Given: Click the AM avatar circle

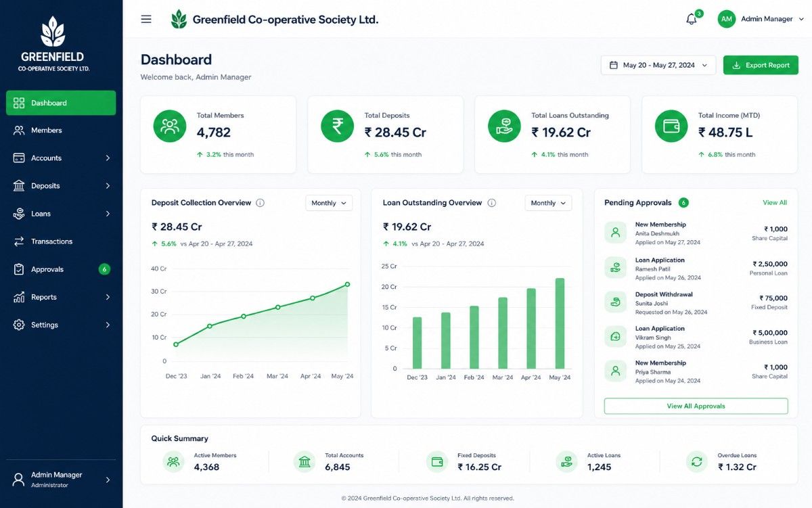Looking at the screenshot, I should (x=727, y=19).
